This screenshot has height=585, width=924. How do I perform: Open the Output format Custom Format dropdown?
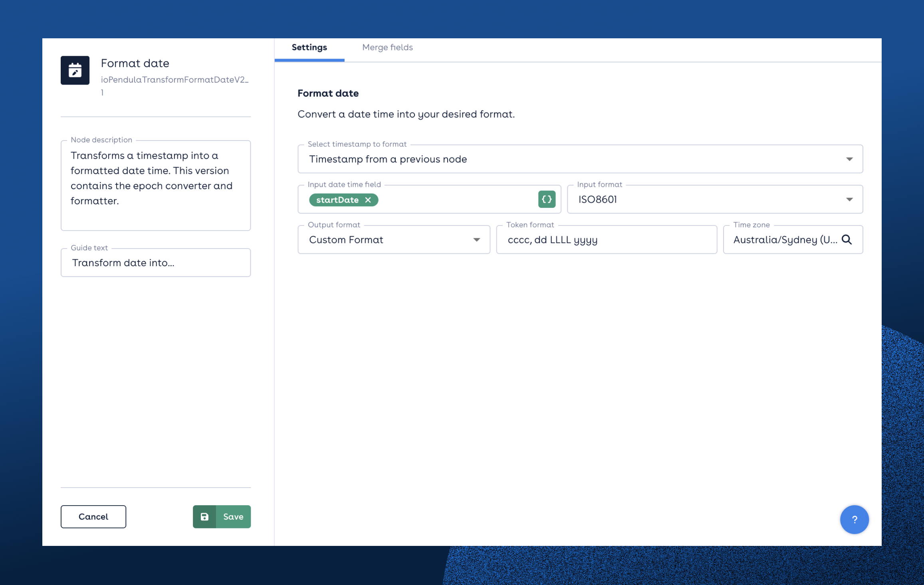click(x=394, y=239)
